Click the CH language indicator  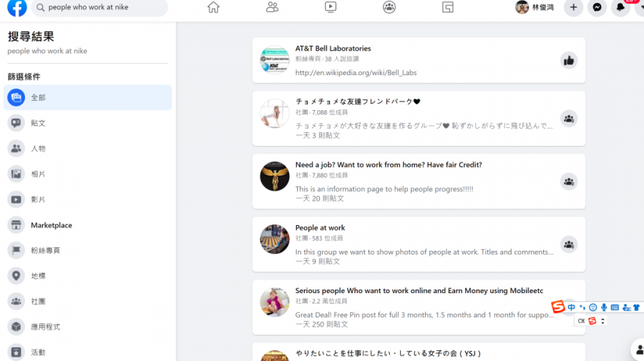click(x=581, y=321)
